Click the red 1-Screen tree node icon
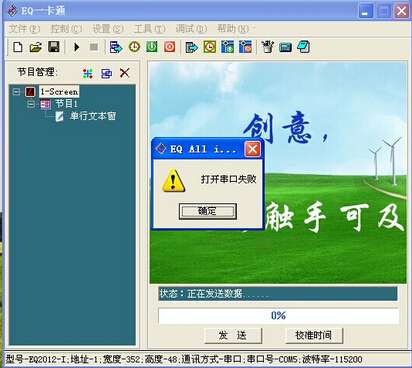The width and height of the screenshot is (412, 368). point(30,92)
